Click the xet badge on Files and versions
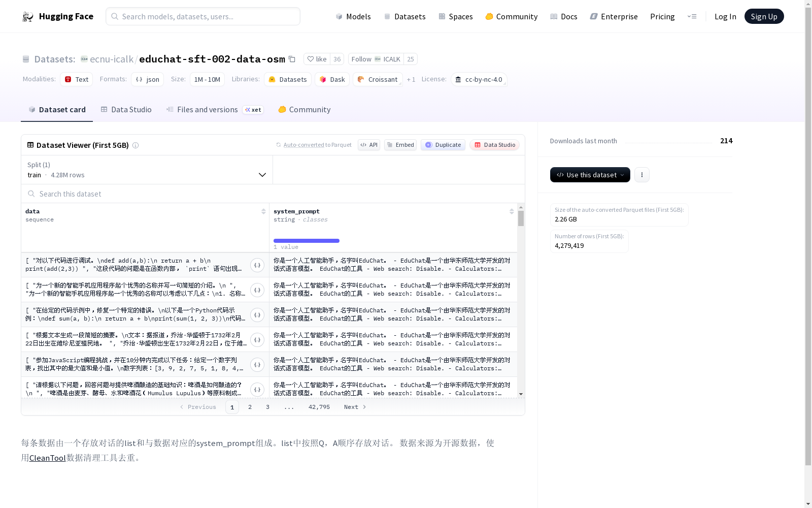Screen dimensions: 812x508 coord(253,110)
